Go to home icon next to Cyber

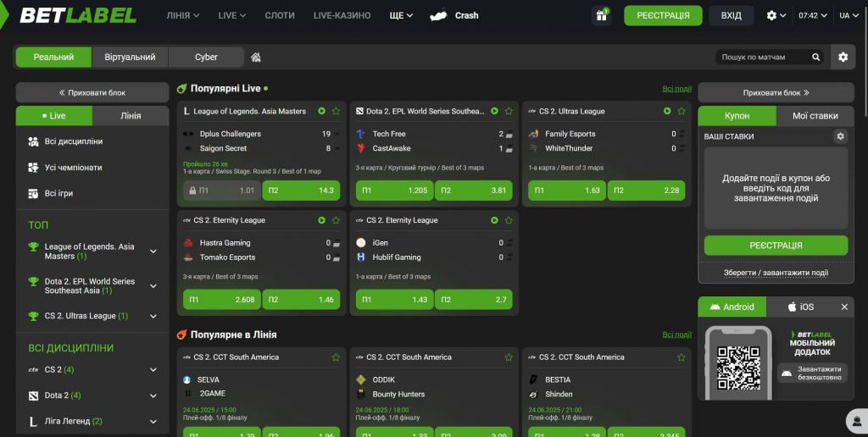(x=256, y=57)
